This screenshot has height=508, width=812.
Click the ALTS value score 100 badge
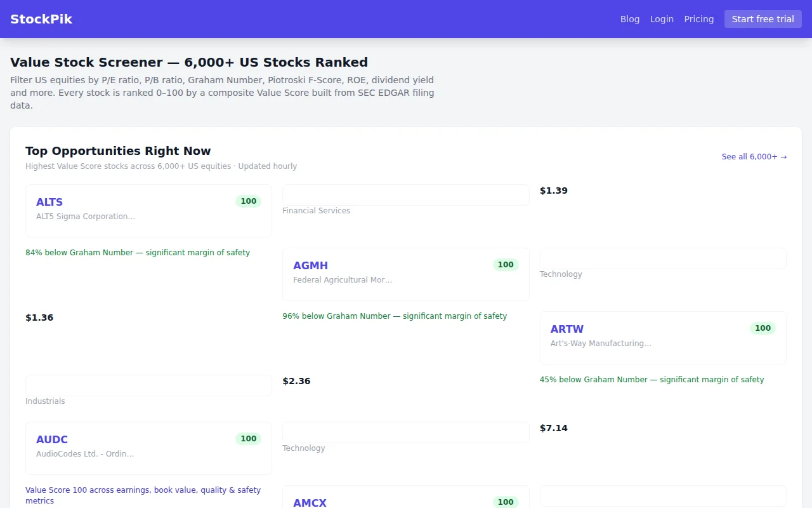tap(249, 201)
